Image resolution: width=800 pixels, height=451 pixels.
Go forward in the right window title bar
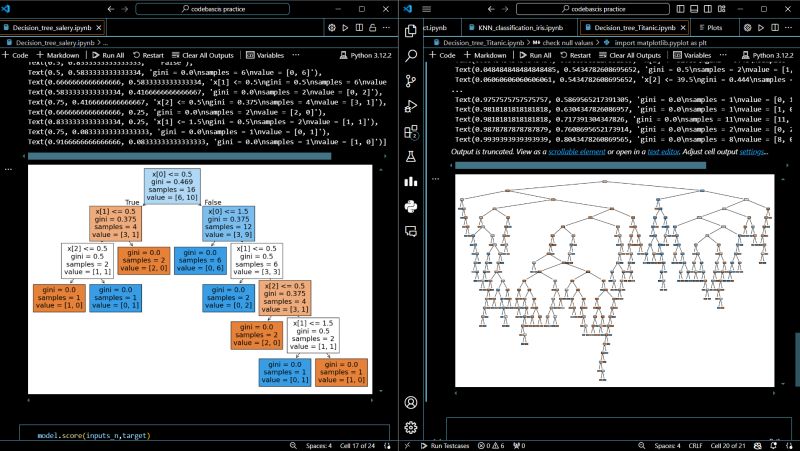pyautogui.click(x=505, y=9)
